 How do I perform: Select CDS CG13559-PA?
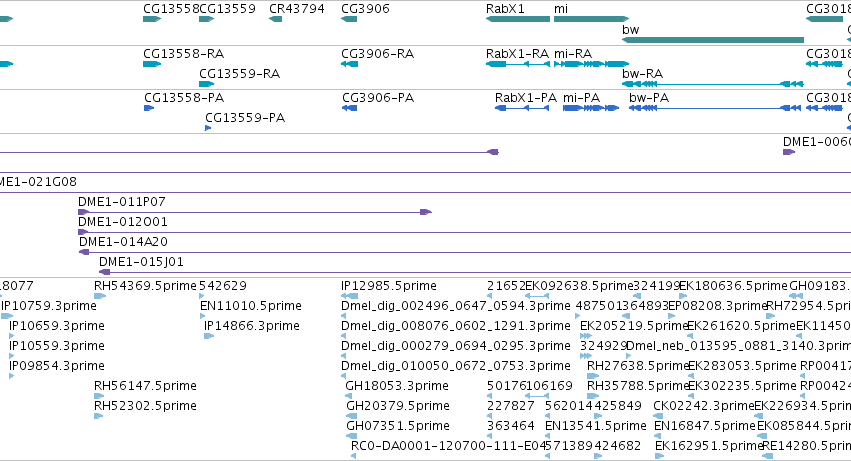pos(208,128)
